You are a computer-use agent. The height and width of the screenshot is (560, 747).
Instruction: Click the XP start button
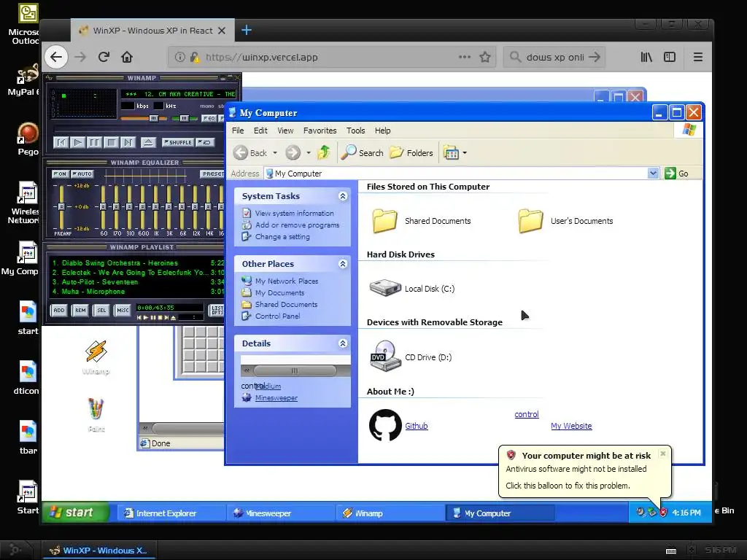tap(75, 513)
